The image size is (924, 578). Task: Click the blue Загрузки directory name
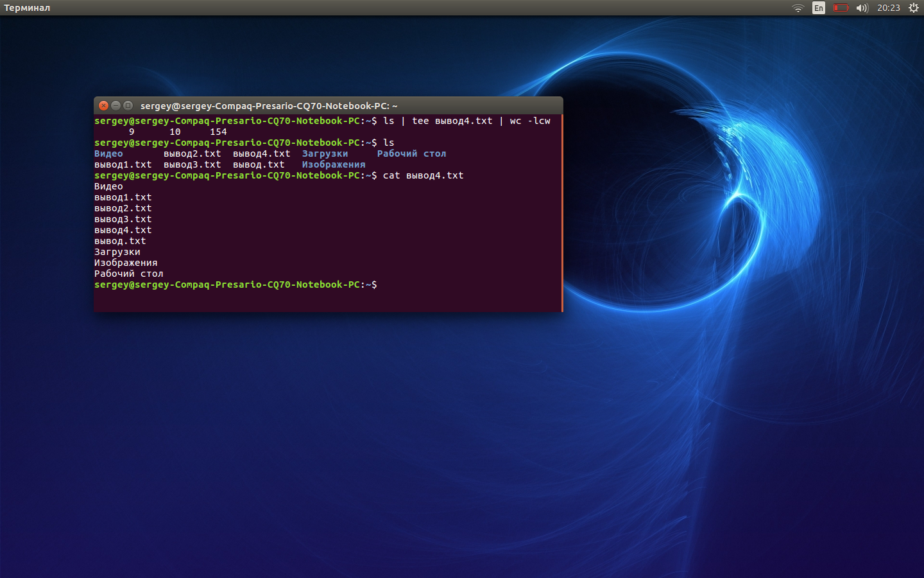(x=325, y=153)
